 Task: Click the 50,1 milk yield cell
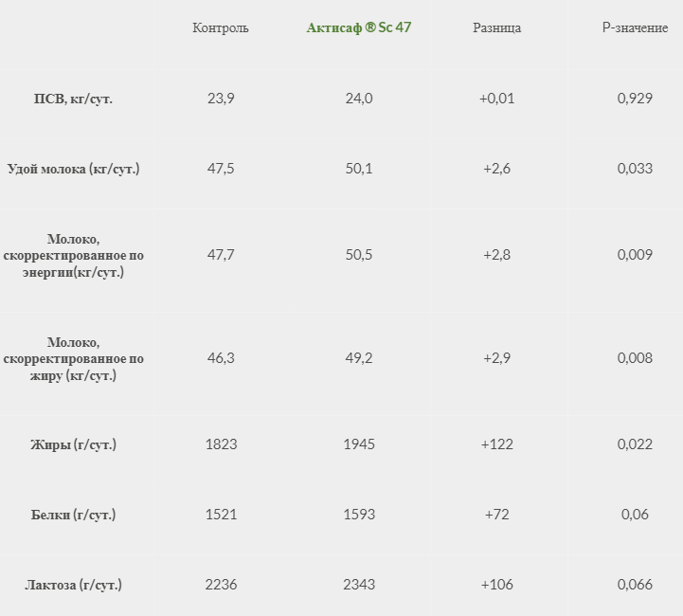tap(358, 169)
